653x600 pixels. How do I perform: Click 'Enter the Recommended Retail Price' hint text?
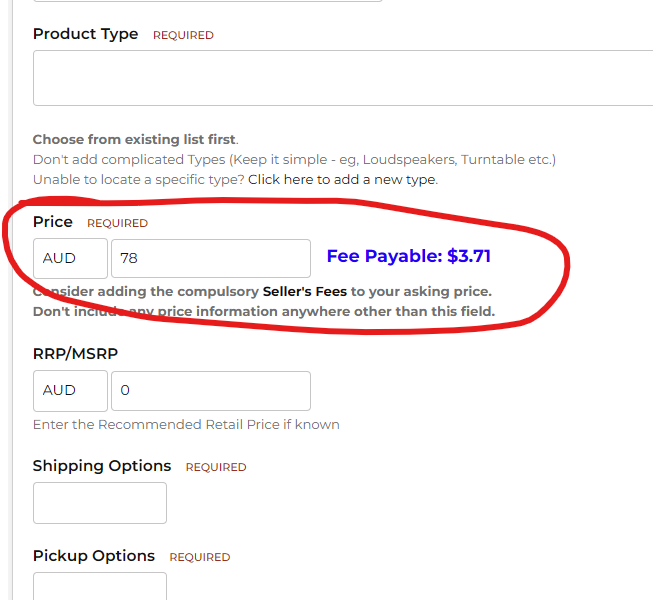(x=186, y=424)
